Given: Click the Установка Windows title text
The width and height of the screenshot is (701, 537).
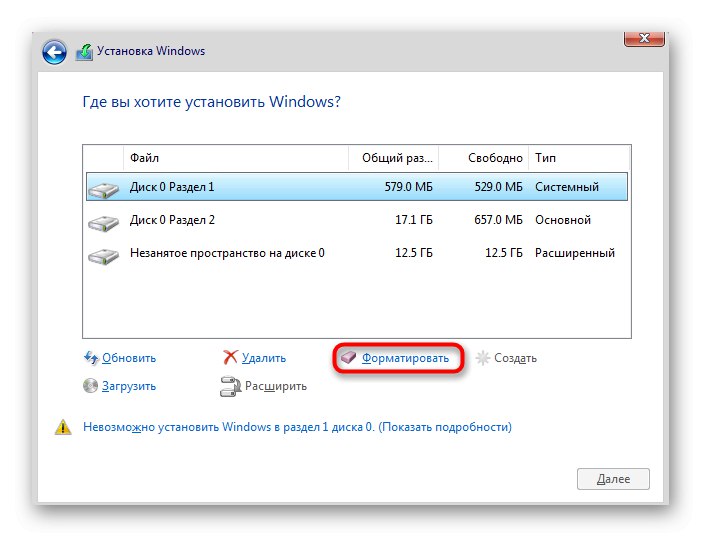Looking at the screenshot, I should (x=151, y=51).
